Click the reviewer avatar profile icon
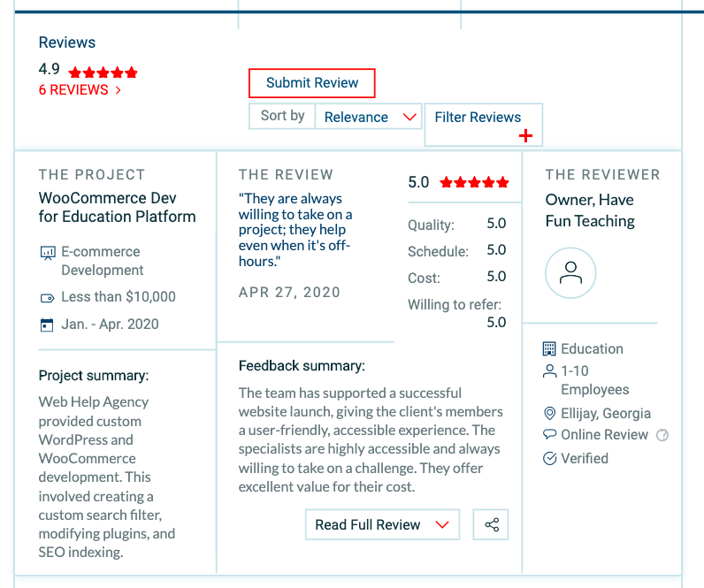 [570, 273]
